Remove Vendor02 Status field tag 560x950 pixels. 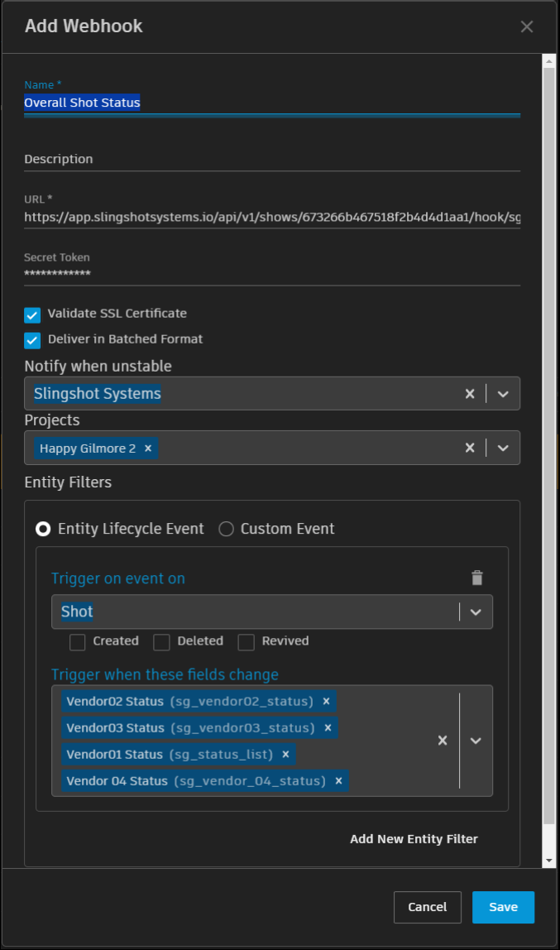pyautogui.click(x=326, y=701)
